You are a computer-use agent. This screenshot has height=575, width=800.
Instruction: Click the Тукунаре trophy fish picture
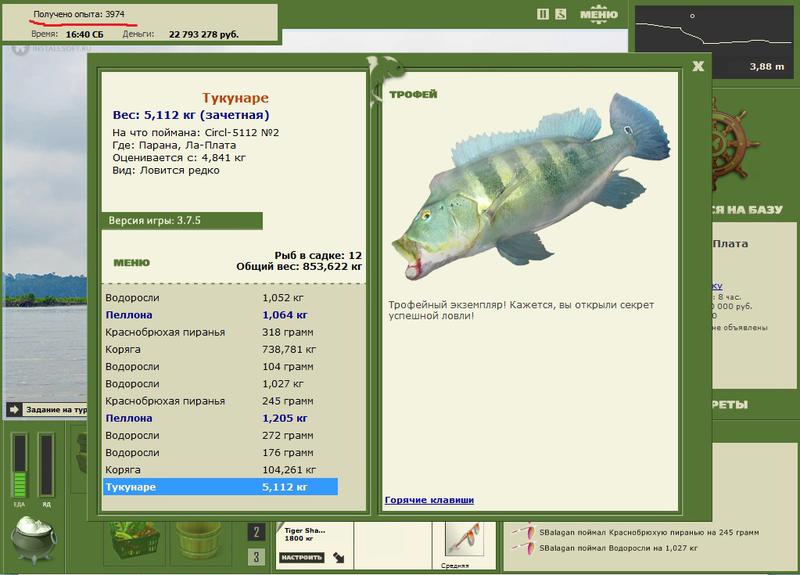(531, 186)
